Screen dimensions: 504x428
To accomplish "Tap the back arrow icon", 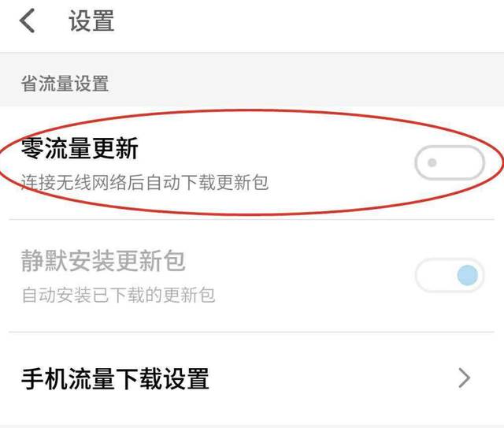I will [x=27, y=21].
